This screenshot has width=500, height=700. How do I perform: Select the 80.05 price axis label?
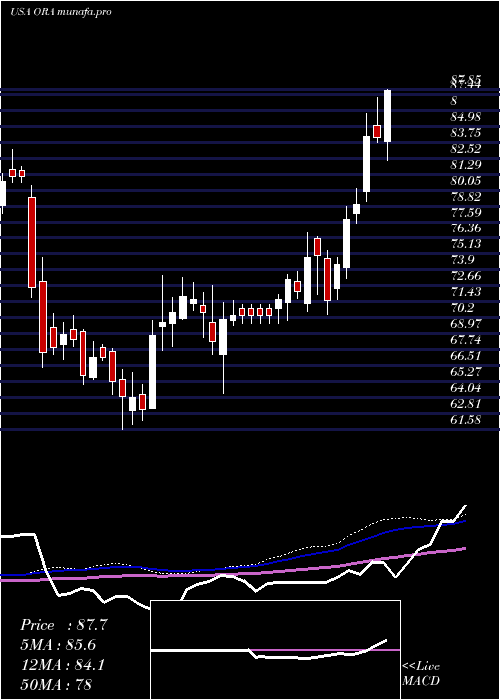point(466,181)
